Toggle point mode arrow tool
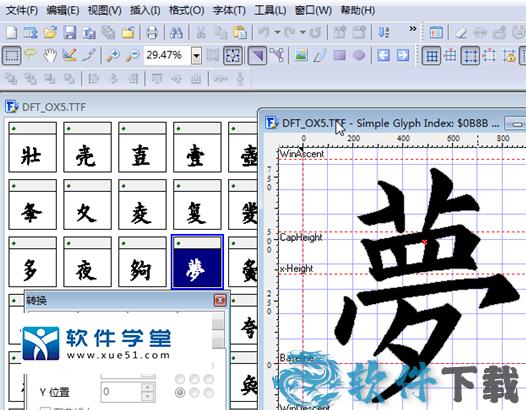This screenshot has height=410, width=526. click(257, 55)
